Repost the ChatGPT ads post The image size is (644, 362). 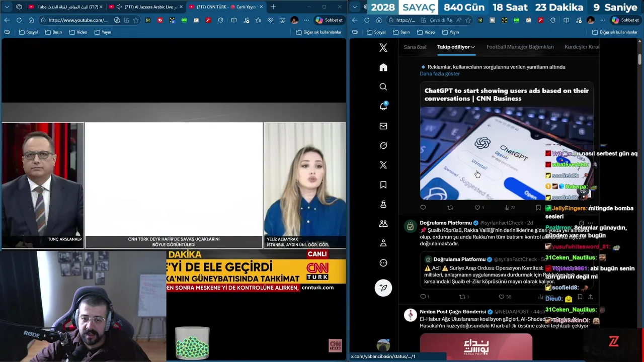point(450,208)
